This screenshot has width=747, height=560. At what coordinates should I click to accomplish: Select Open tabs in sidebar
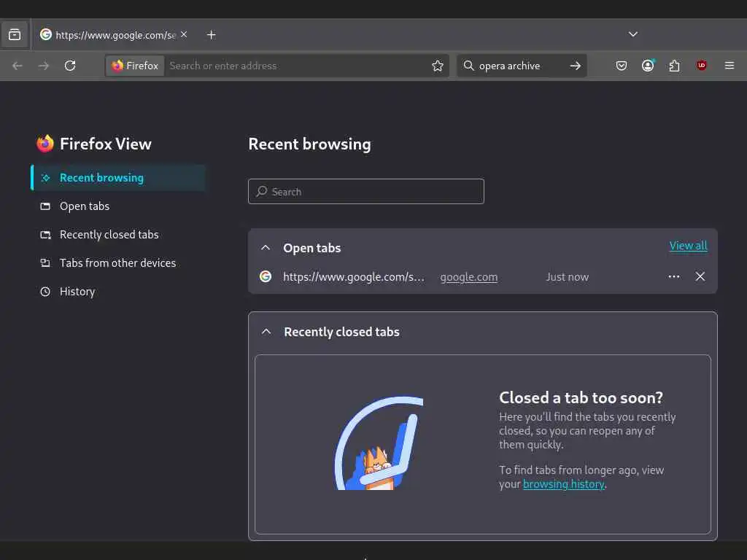[118, 206]
